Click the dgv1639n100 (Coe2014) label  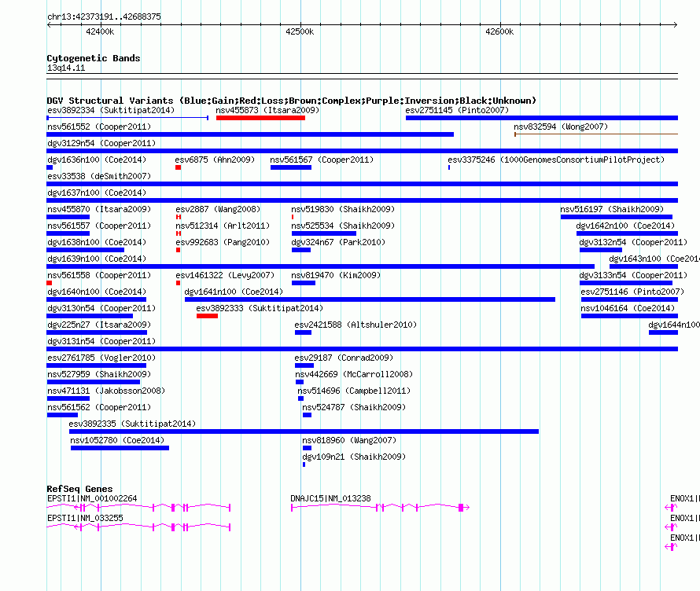tap(97, 259)
